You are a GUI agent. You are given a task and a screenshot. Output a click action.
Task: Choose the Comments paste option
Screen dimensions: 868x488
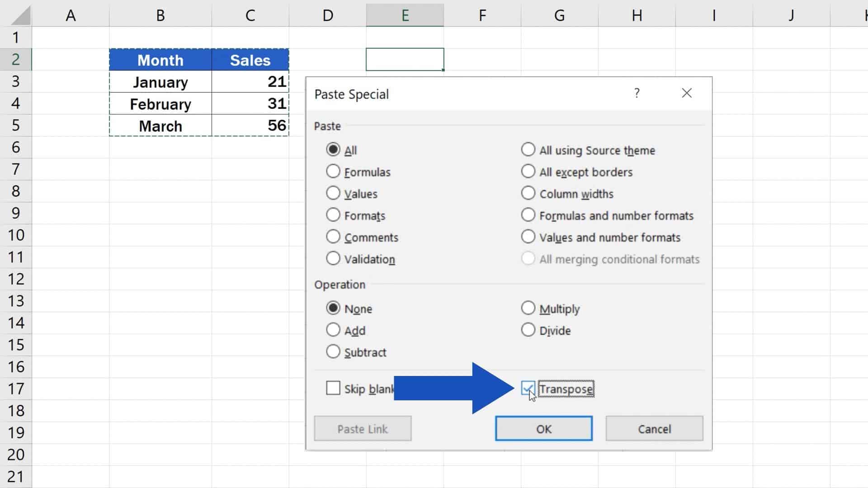[333, 236]
